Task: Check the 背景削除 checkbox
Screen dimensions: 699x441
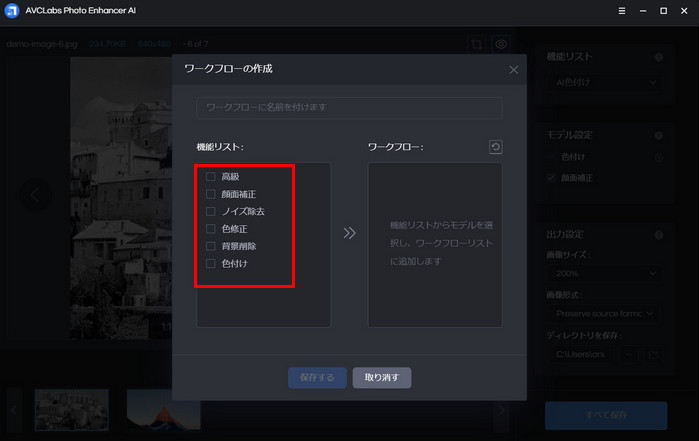Action: point(210,246)
